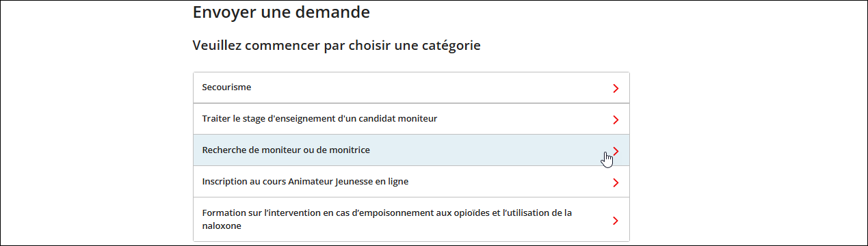Click the word monitrice in the highlighted row
This screenshot has height=246, width=868.
click(x=349, y=150)
